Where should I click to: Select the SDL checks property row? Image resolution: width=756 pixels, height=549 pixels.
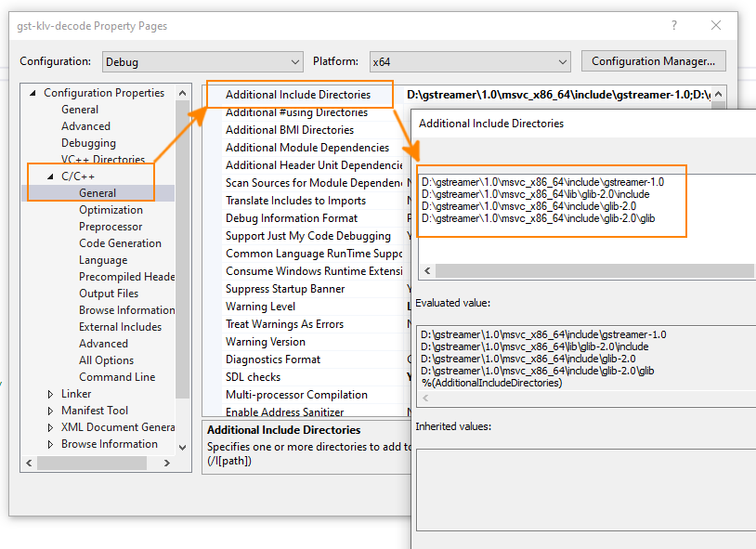point(253,377)
